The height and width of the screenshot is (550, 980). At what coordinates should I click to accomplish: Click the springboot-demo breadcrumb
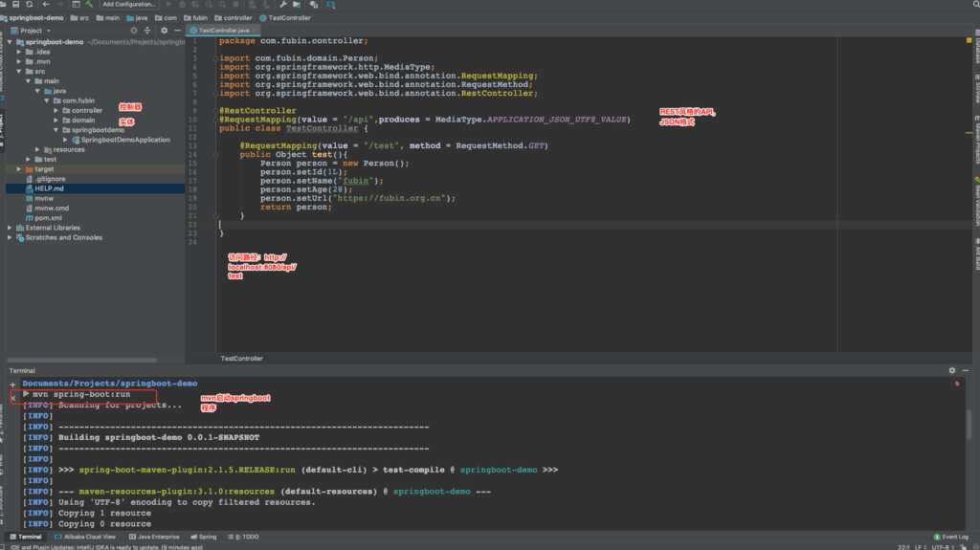click(33, 18)
